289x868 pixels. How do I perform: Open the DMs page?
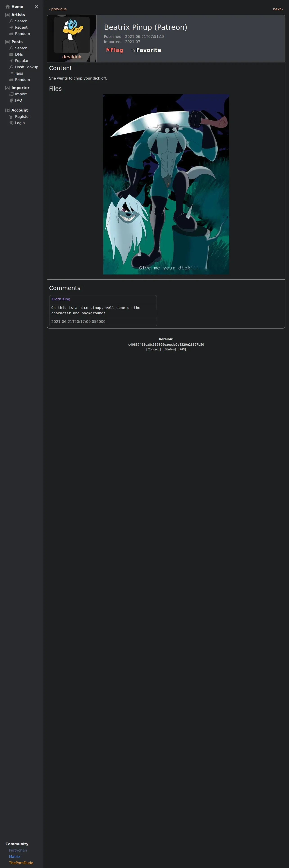19,55
